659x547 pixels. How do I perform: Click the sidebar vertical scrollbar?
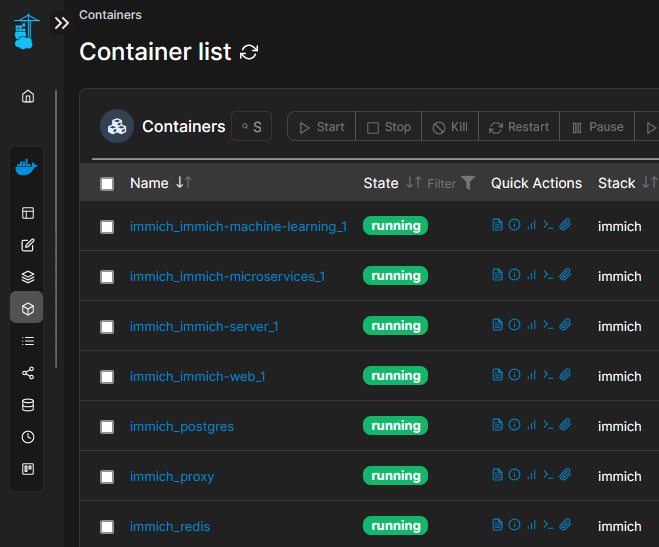[56, 229]
